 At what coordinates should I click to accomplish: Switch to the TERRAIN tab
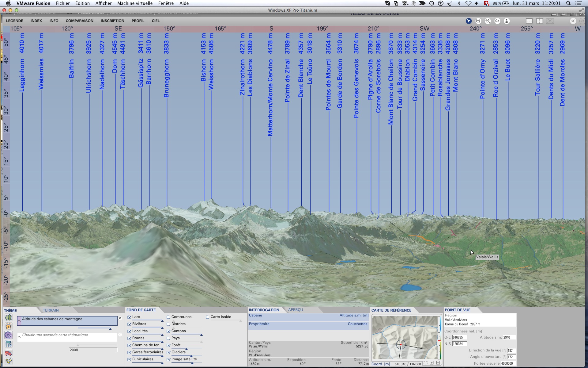51,310
